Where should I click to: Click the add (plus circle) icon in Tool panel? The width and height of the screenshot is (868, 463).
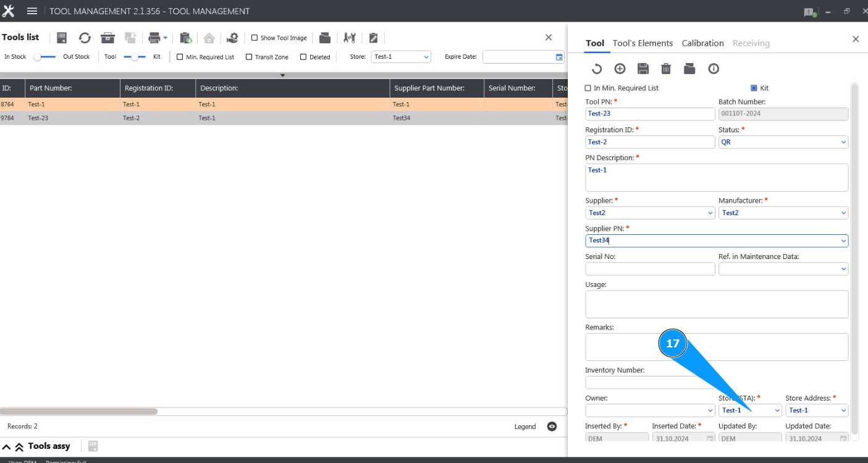620,69
